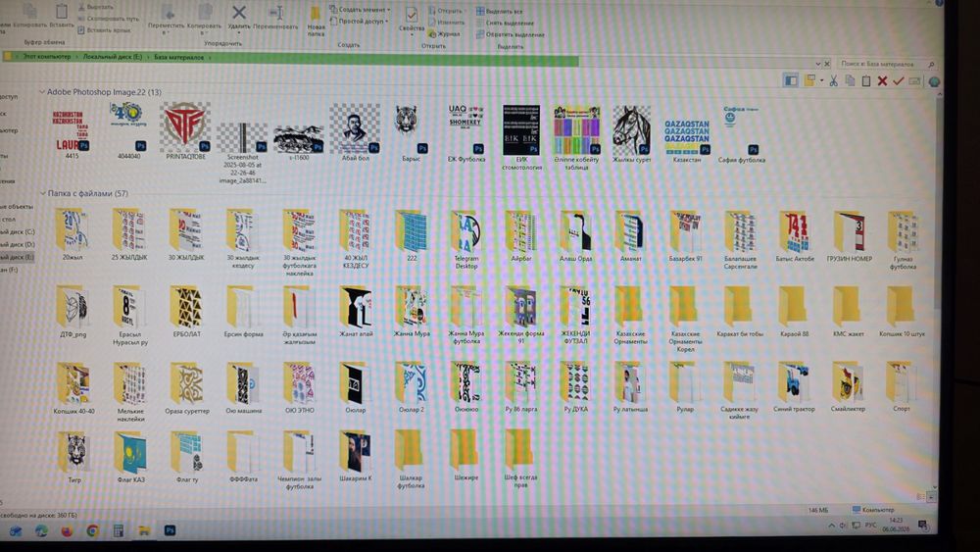Click the search magnifier icon
980x552 pixels.
click(x=931, y=64)
